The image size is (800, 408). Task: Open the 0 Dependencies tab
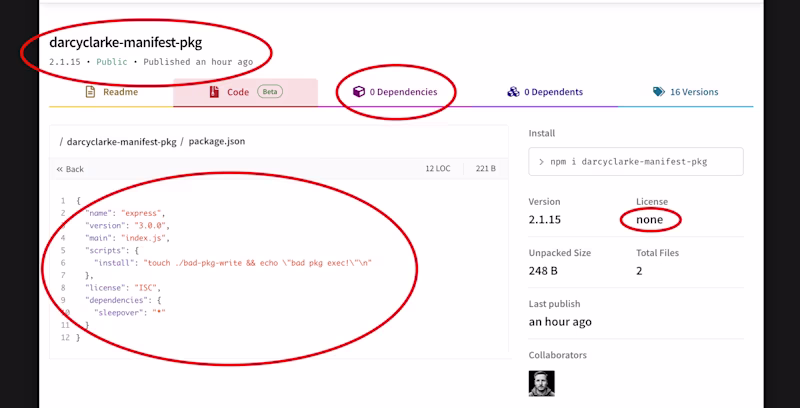(x=395, y=92)
